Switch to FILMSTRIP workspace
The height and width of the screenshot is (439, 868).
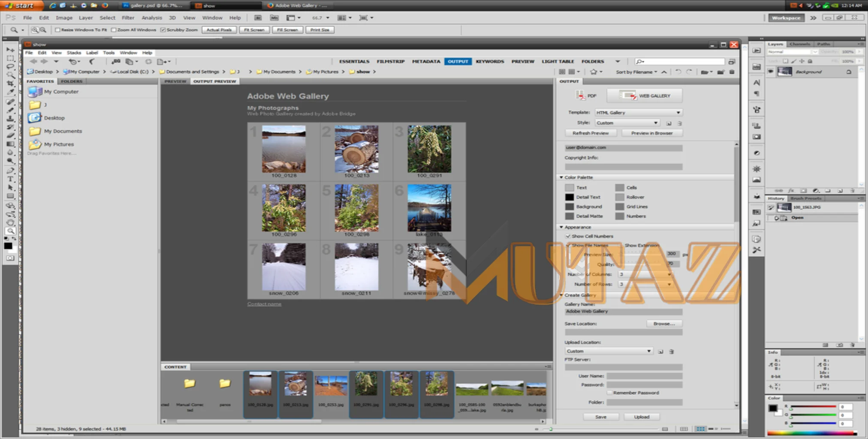pos(391,61)
